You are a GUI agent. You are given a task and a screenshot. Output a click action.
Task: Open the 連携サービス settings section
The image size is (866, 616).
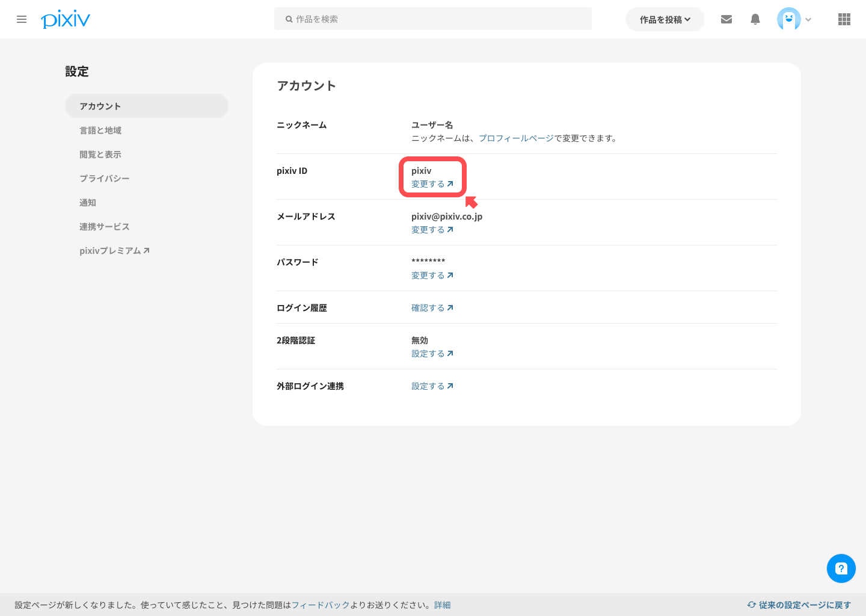(x=105, y=226)
